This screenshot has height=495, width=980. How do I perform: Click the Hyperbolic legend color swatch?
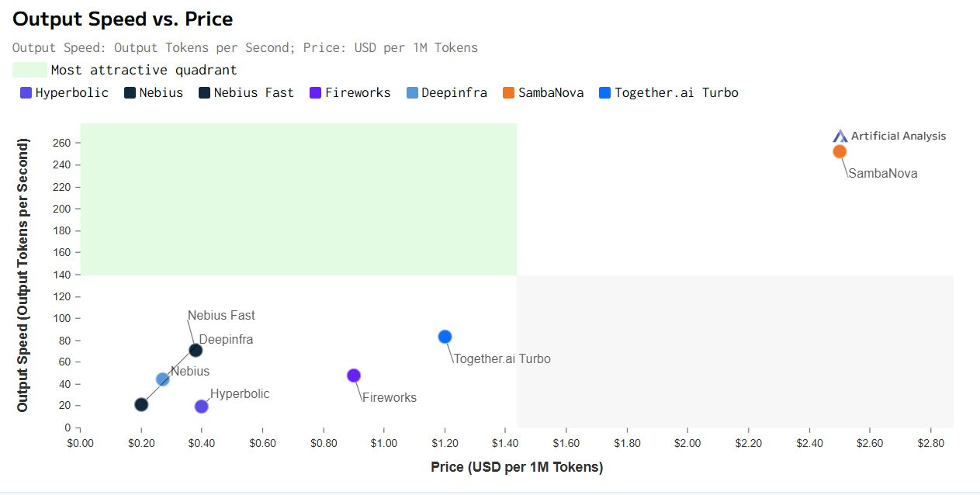click(26, 93)
